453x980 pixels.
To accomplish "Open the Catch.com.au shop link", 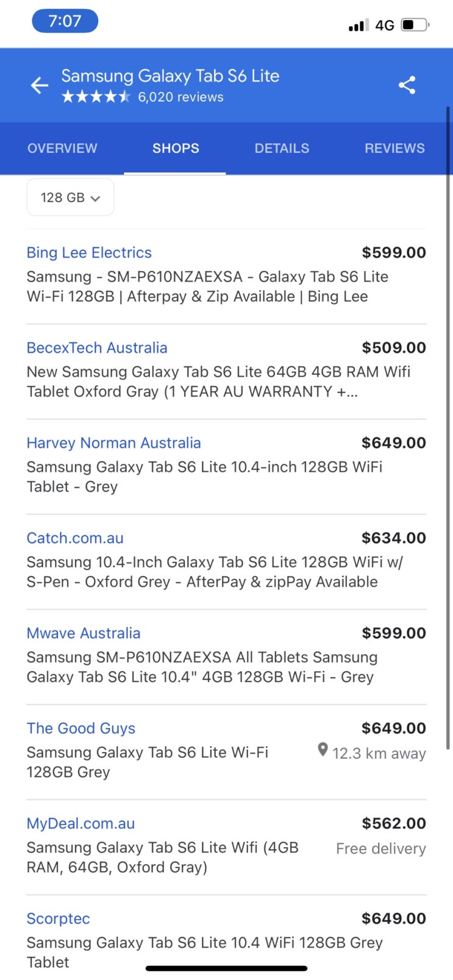I will (75, 538).
